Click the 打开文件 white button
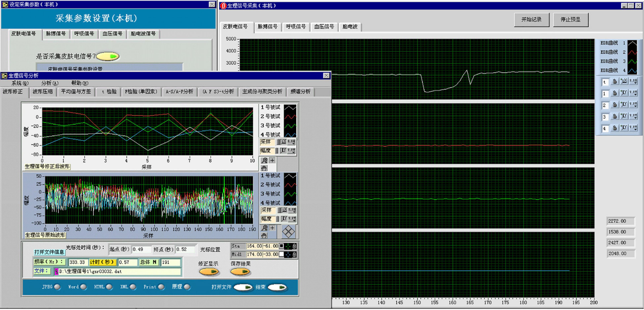The height and width of the screenshot is (310, 644). (243, 287)
